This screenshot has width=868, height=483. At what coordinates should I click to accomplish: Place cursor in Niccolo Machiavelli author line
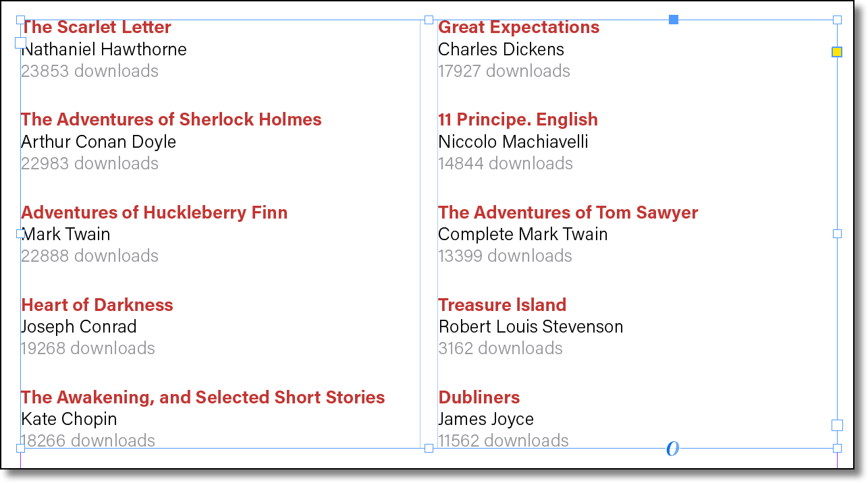click(x=513, y=142)
